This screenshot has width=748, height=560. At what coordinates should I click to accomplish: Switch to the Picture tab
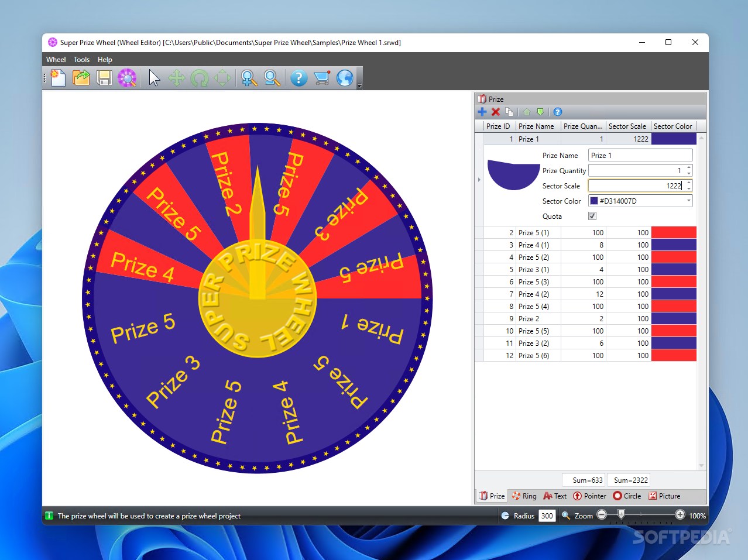click(664, 496)
